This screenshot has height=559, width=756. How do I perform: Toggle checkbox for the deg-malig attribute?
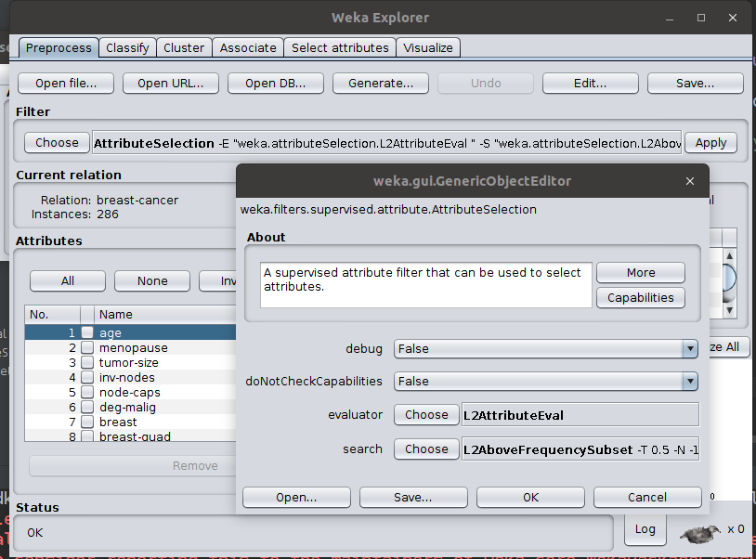click(87, 408)
